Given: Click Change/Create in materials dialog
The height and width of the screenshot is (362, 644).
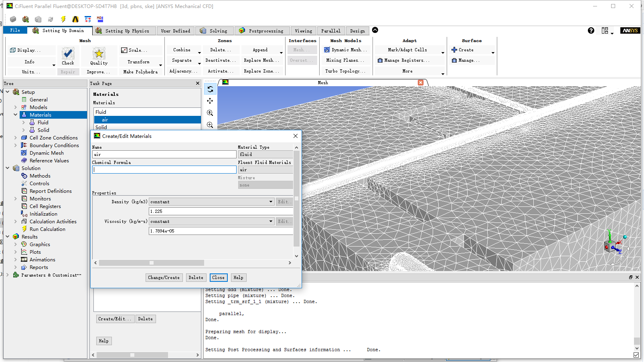Looking at the screenshot, I should pyautogui.click(x=164, y=277).
